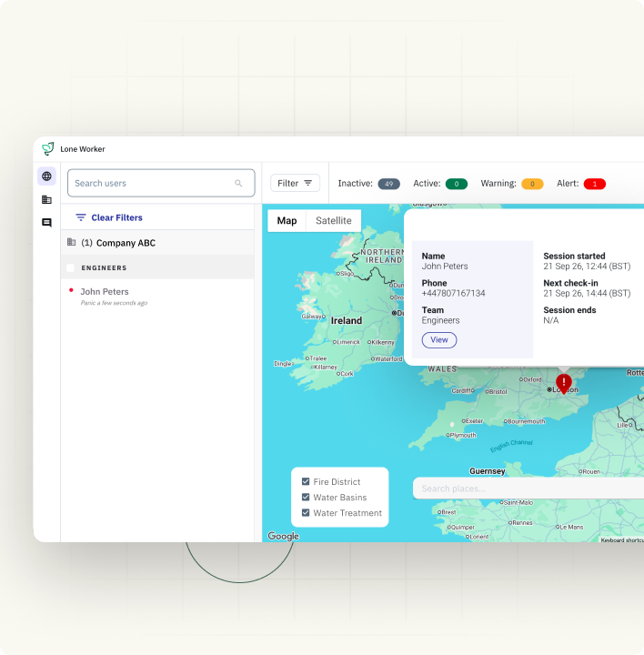Click the red status dot beside John Peters
Viewport: 644px width, 655px height.
coord(71,290)
